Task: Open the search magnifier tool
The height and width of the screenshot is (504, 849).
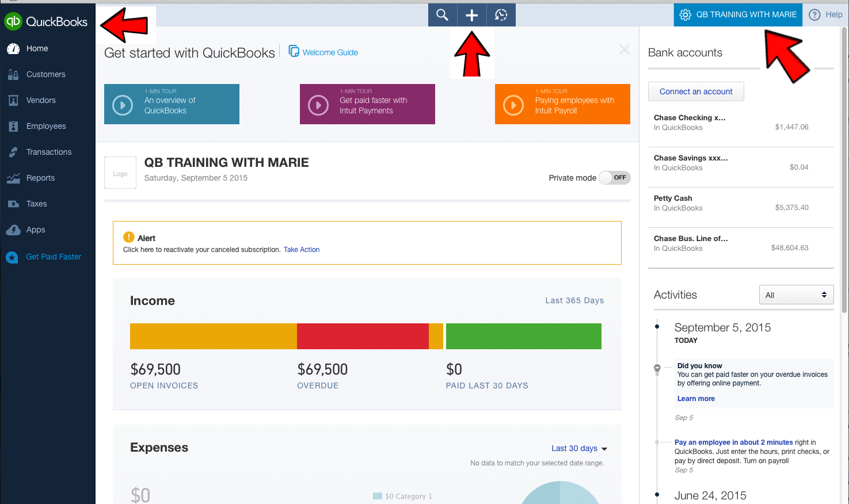Action: 442,15
